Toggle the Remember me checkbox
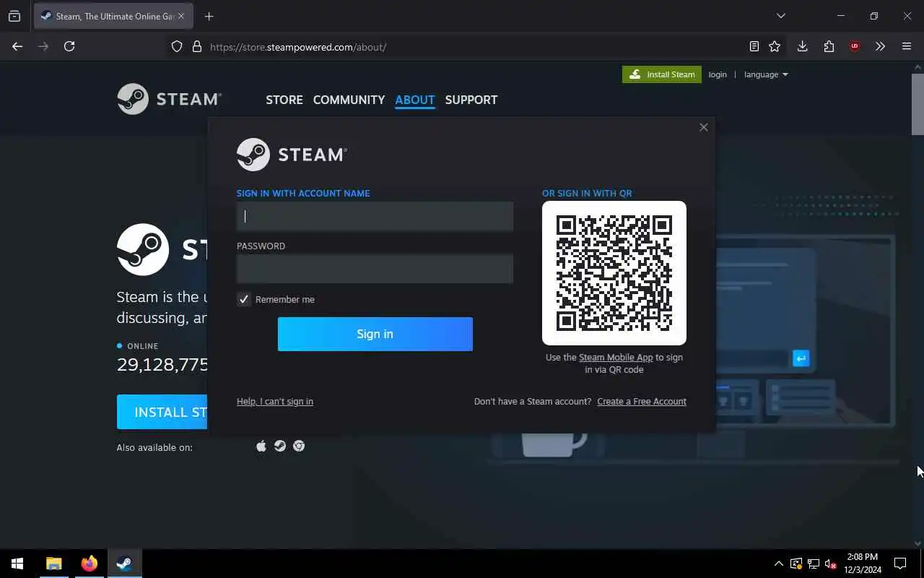Viewport: 924px width, 578px height. pos(244,299)
